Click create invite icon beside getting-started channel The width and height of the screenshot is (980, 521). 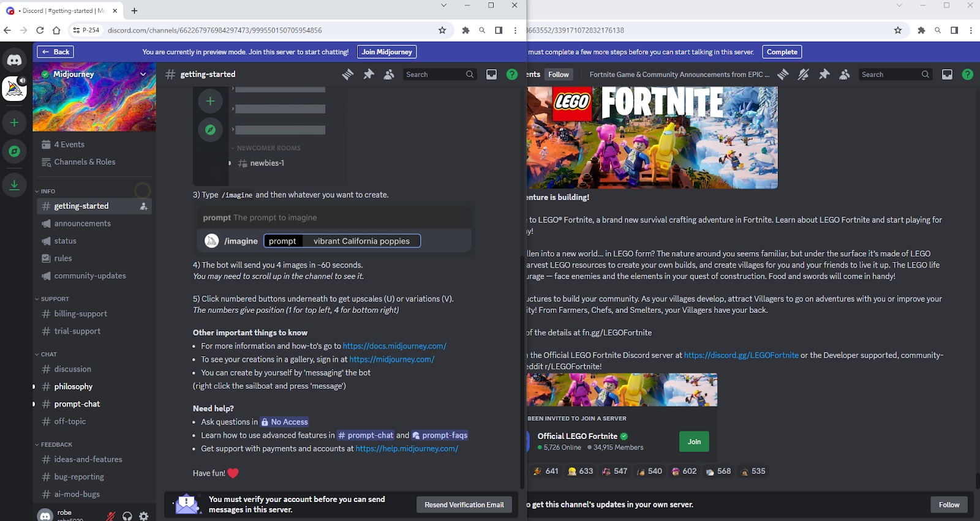143,206
